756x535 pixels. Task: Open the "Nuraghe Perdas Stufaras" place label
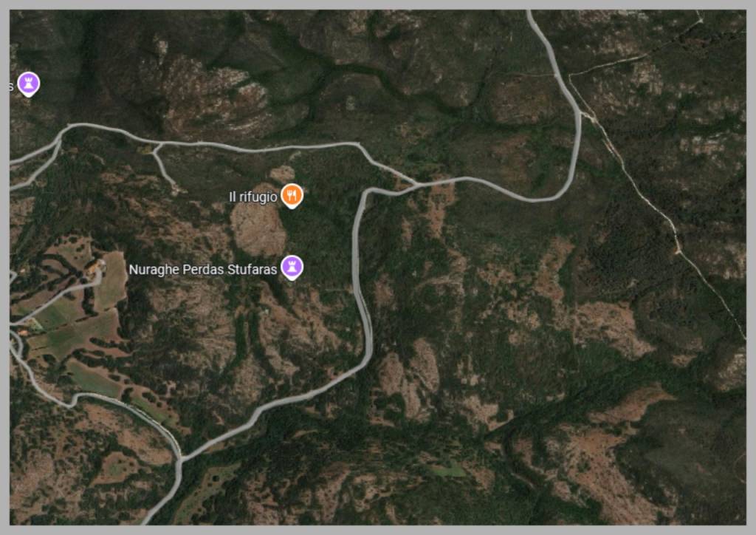(x=203, y=269)
